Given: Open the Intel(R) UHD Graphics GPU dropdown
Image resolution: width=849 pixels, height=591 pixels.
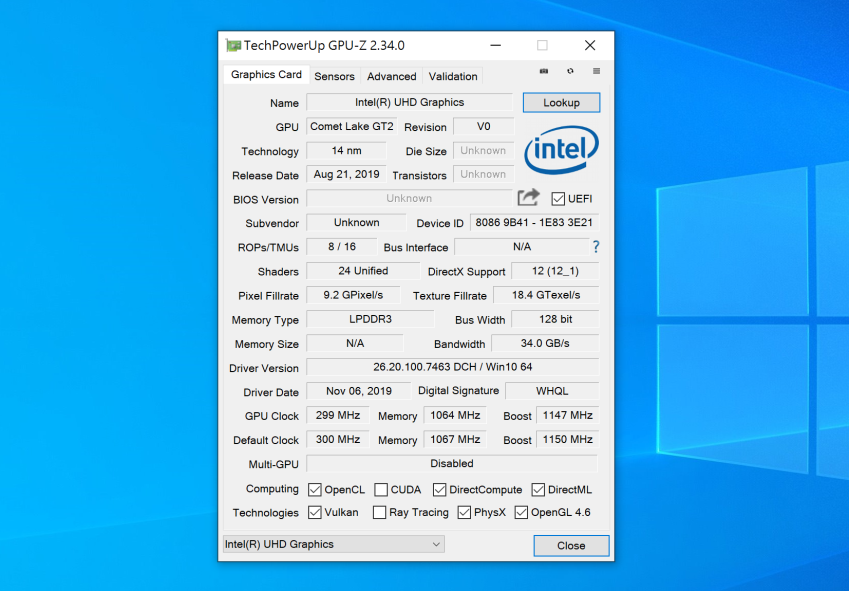Looking at the screenshot, I should [x=334, y=544].
